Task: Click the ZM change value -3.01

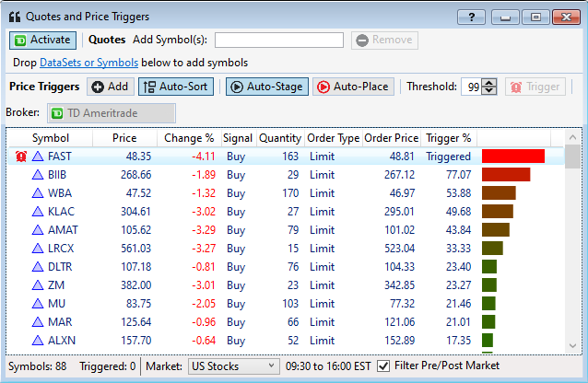Action: coord(204,285)
